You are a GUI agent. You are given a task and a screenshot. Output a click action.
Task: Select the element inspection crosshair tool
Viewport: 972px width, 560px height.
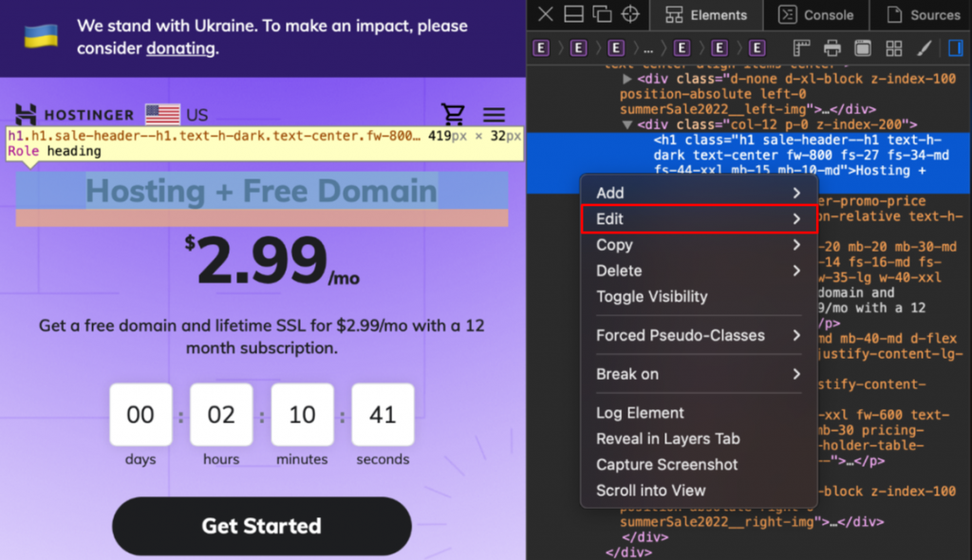[629, 14]
